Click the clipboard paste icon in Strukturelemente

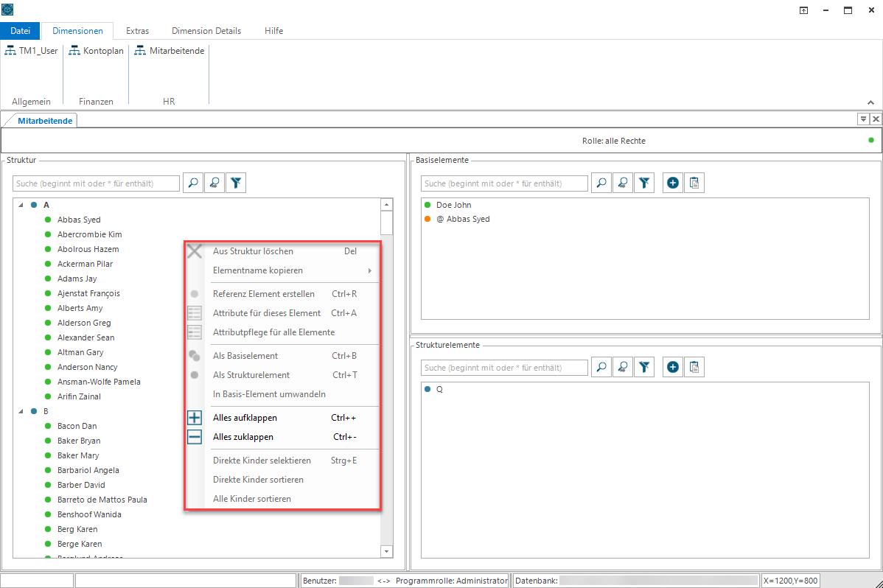(694, 367)
